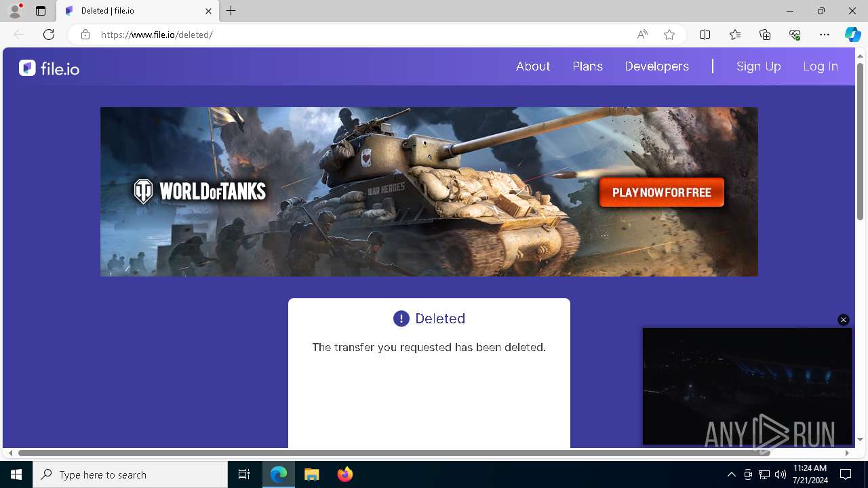
Task: Click scrollbar down arrow
Action: click(x=861, y=440)
